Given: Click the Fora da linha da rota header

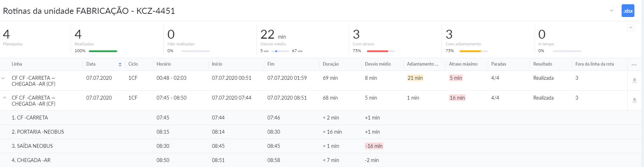Looking at the screenshot, I should coord(594,64).
